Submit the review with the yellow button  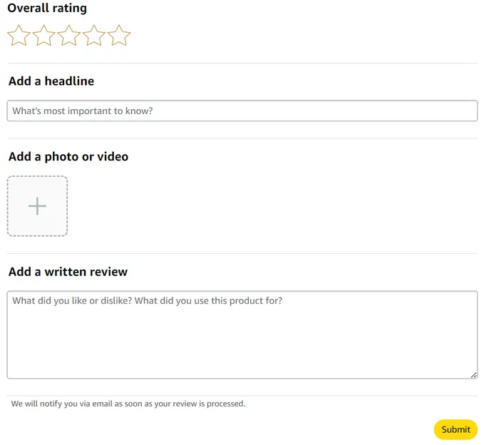point(456,429)
